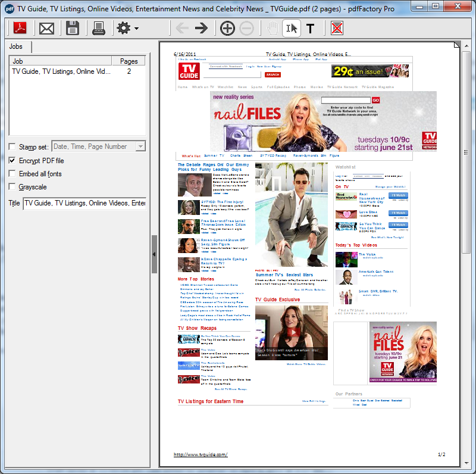Open the Stamp set dropdown list
Image resolution: width=476 pixels, height=474 pixels.
[140, 146]
